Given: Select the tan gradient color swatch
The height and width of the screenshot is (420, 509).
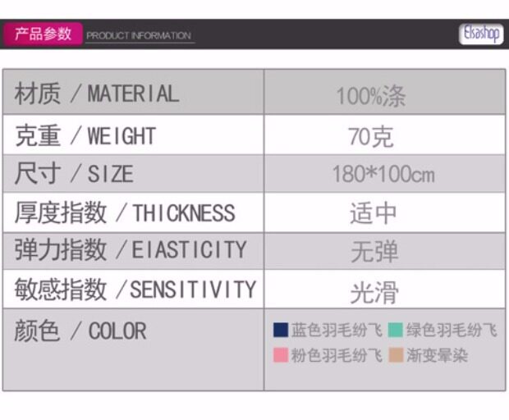Looking at the screenshot, I should click(396, 355).
